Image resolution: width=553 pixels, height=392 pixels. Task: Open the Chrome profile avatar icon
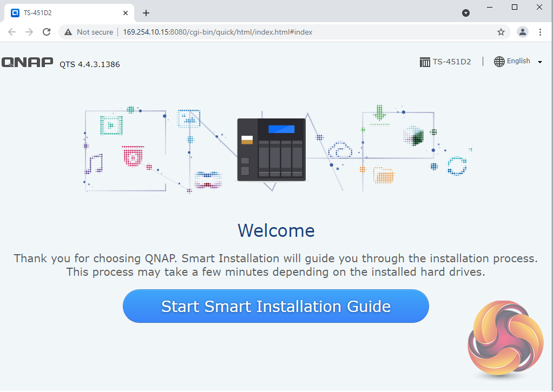coord(522,32)
